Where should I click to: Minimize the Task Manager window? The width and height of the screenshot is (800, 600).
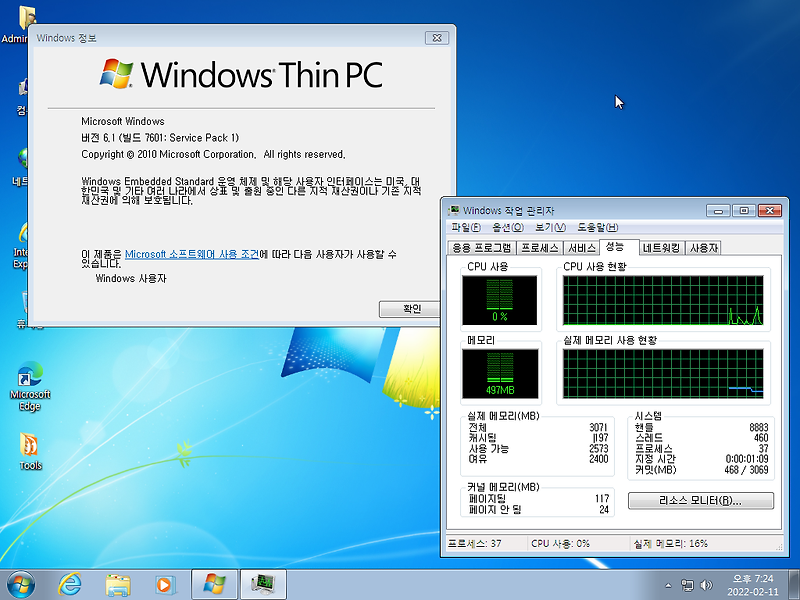[718, 210]
